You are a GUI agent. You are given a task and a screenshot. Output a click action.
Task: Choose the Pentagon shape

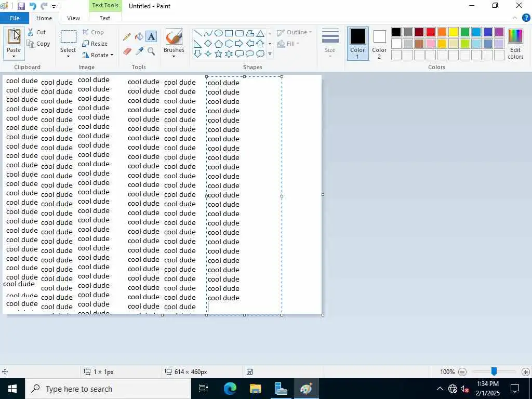[x=219, y=44]
